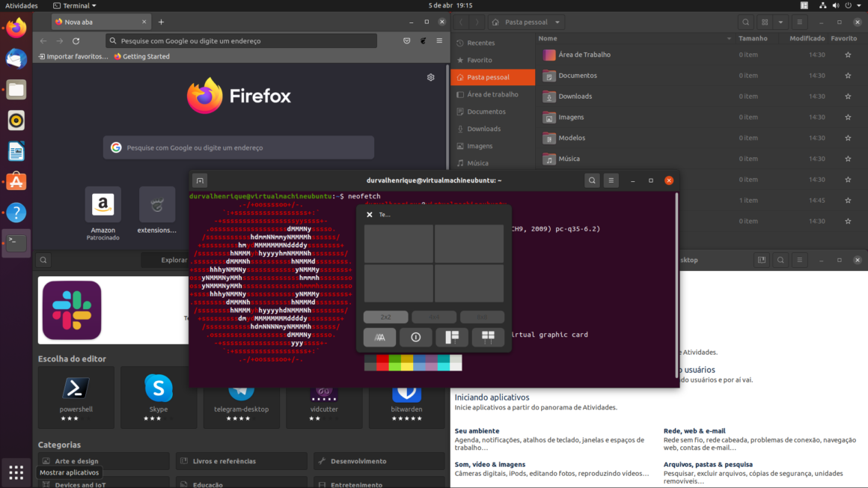This screenshot has width=868, height=488.
Task: Click the search icon in the Terminal title bar
Action: click(x=592, y=180)
